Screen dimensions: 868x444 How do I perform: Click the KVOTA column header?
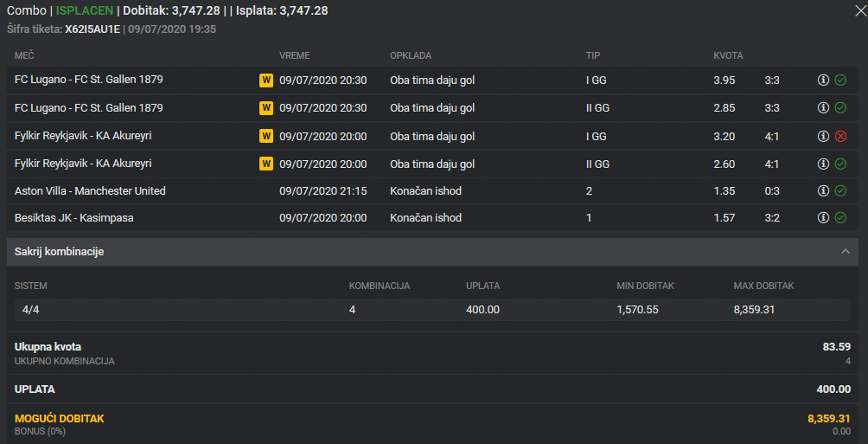[728, 55]
